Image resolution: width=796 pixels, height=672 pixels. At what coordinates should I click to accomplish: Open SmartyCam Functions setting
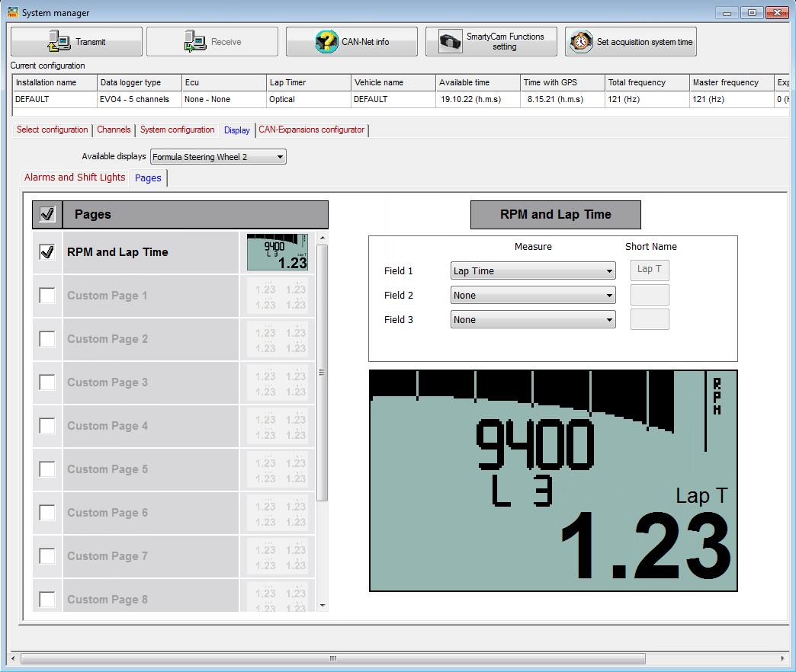click(x=490, y=41)
